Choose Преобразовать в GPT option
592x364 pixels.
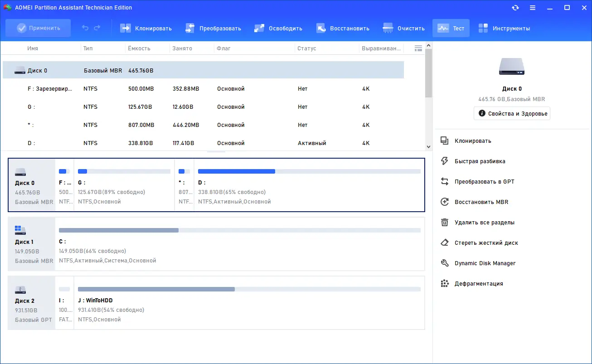(x=484, y=182)
